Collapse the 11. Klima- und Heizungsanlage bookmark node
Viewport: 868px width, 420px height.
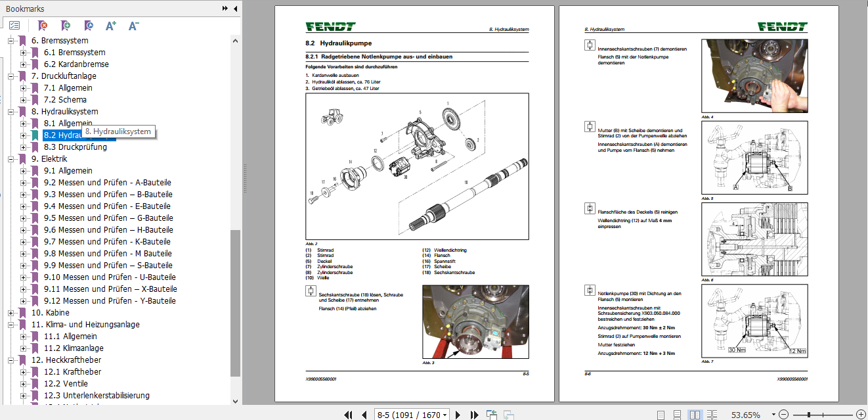click(x=11, y=325)
